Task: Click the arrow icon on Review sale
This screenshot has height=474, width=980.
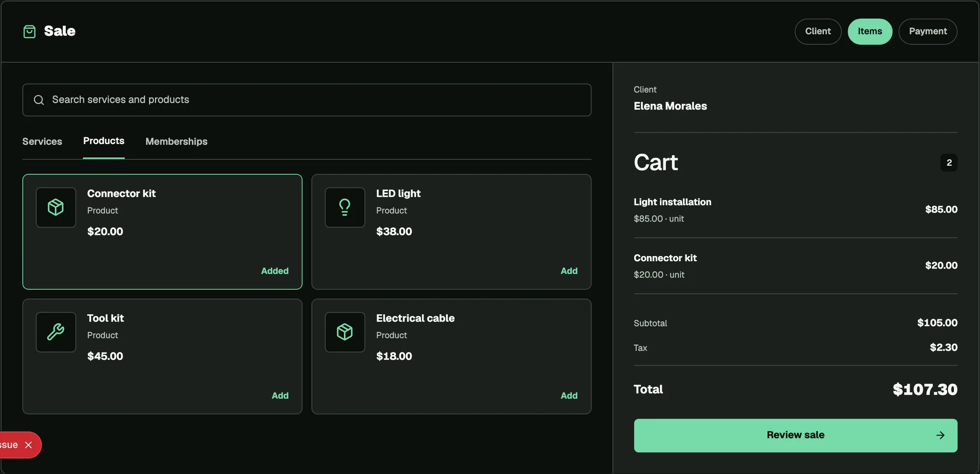Action: [x=940, y=435]
